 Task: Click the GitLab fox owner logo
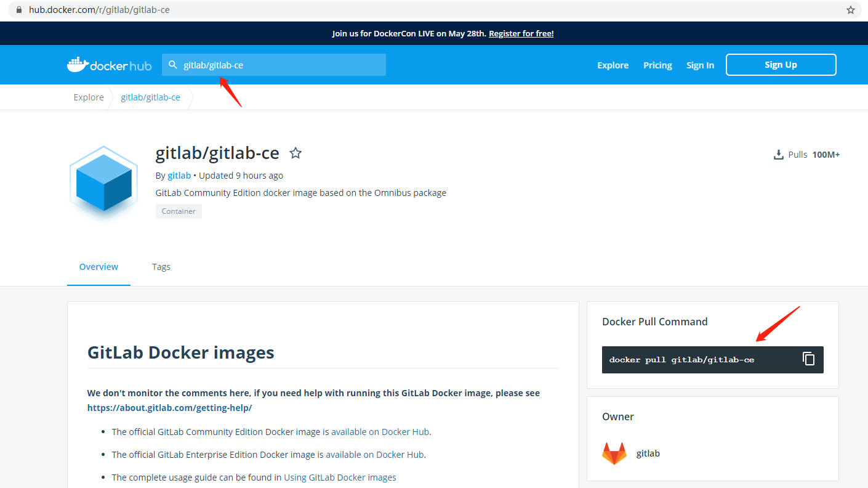tap(614, 453)
